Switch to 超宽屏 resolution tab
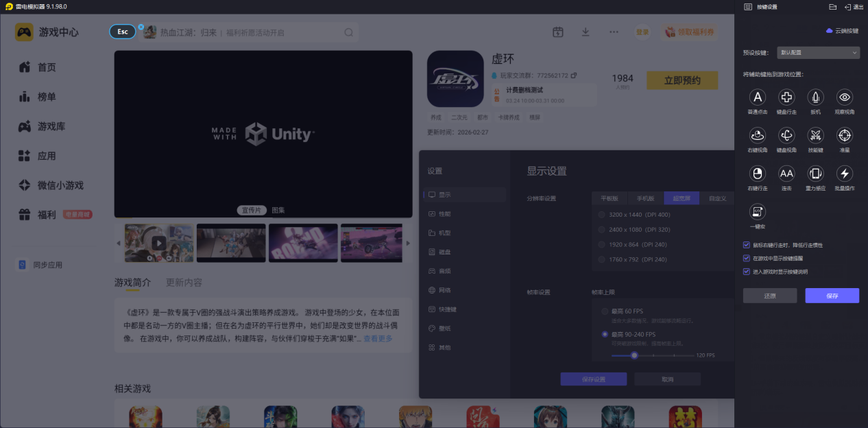The width and height of the screenshot is (868, 428). 682,198
